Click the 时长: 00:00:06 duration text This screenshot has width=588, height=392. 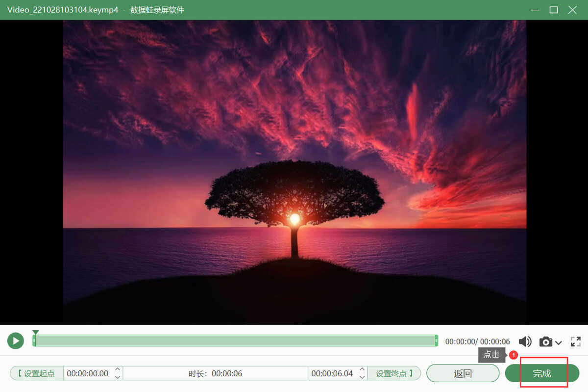216,373
